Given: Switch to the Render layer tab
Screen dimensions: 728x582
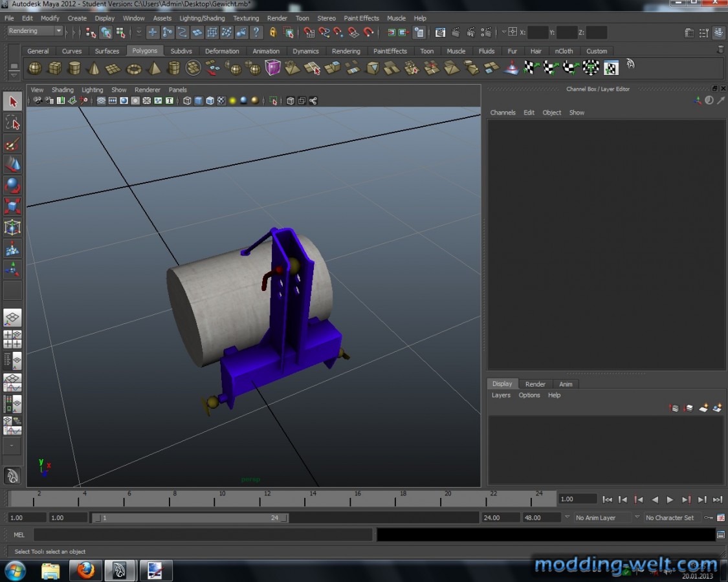Looking at the screenshot, I should (535, 384).
